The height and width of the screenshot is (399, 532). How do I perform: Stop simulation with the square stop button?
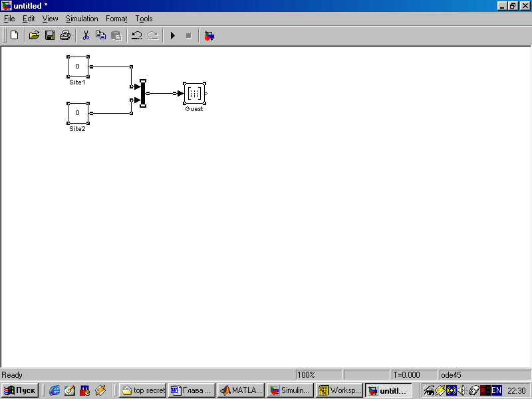(189, 36)
